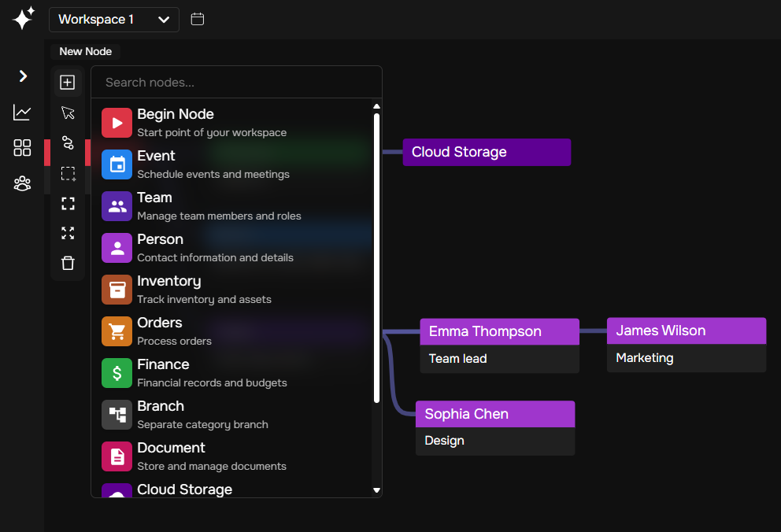The width and height of the screenshot is (781, 532).
Task: Expand the sidebar with chevron arrow
Action: (x=23, y=76)
